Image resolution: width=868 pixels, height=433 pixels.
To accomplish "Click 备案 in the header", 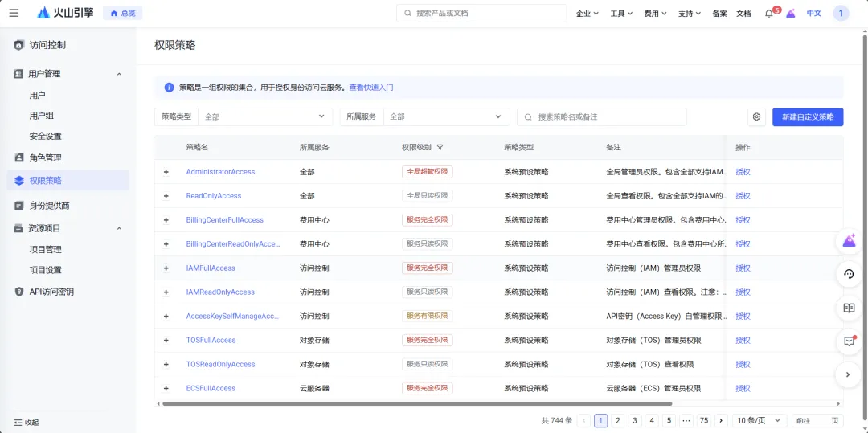I will [x=719, y=14].
